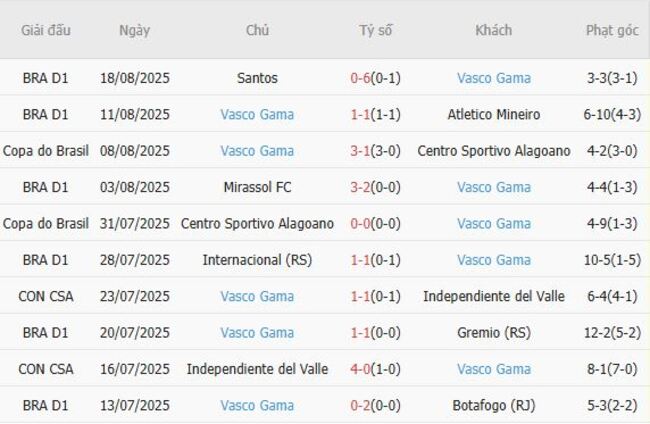Image resolution: width=650 pixels, height=424 pixels.
Task: Open the Internacional (RS) team link
Action: point(257,260)
